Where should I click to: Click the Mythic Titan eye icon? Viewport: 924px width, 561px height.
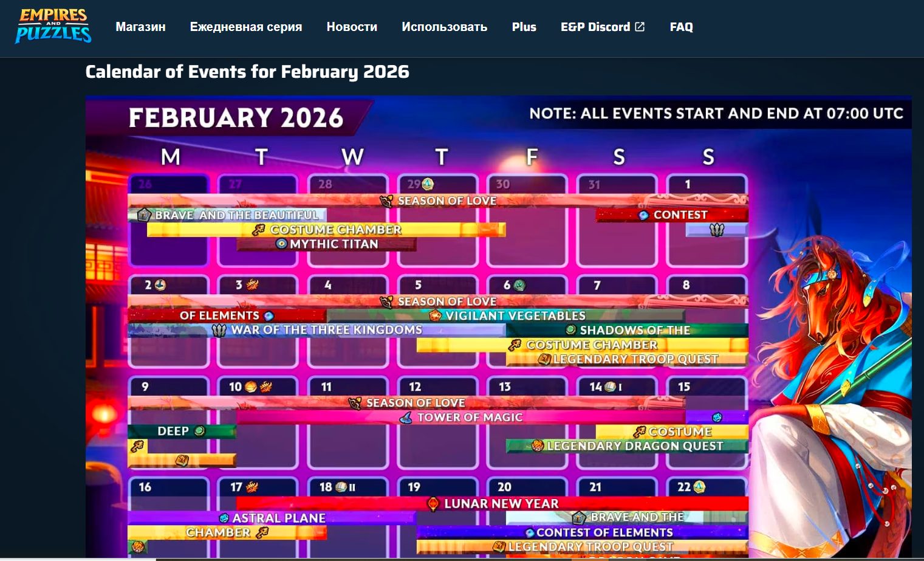281,244
